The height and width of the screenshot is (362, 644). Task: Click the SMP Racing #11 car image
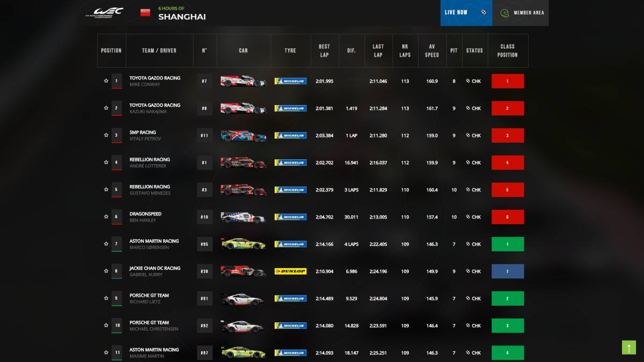point(243,136)
